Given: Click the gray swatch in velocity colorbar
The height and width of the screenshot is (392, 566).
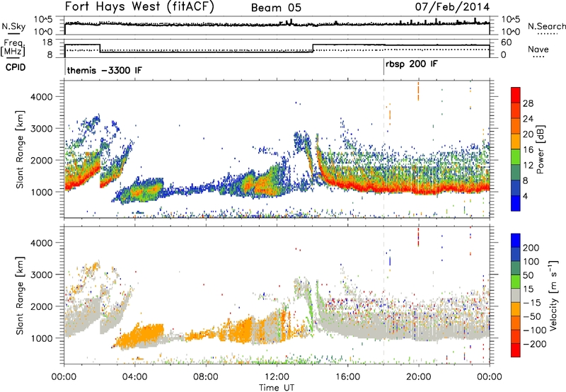Looking at the screenshot, I should (516, 296).
